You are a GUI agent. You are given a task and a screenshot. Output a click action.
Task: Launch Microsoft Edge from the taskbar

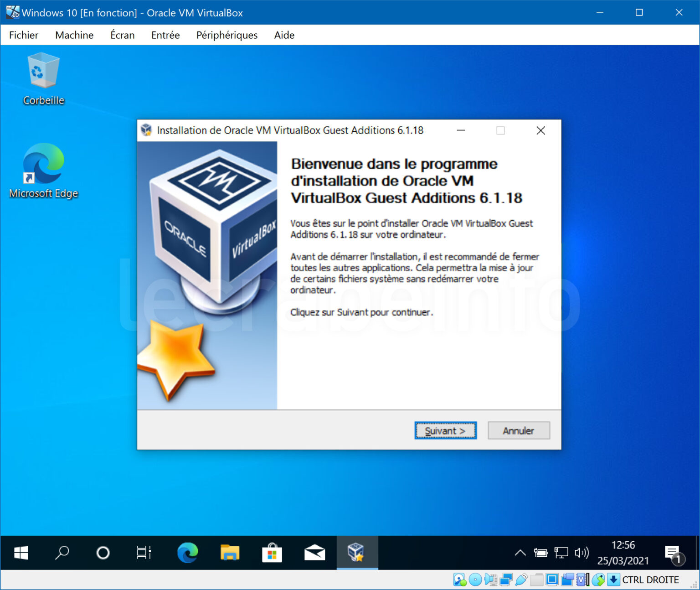(x=188, y=553)
